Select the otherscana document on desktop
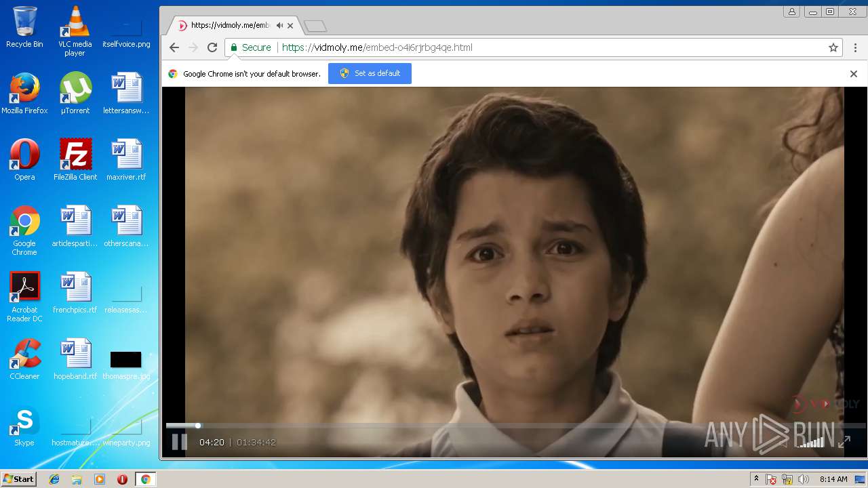 pyautogui.click(x=126, y=226)
